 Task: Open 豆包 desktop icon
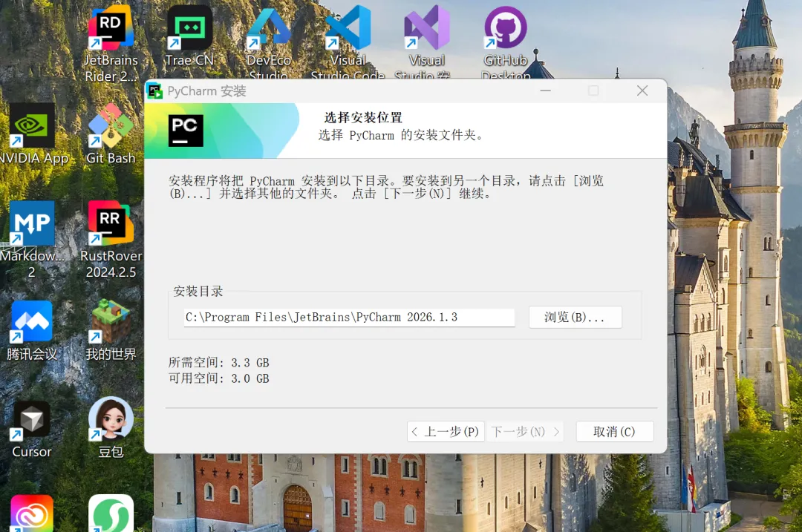pos(111,428)
